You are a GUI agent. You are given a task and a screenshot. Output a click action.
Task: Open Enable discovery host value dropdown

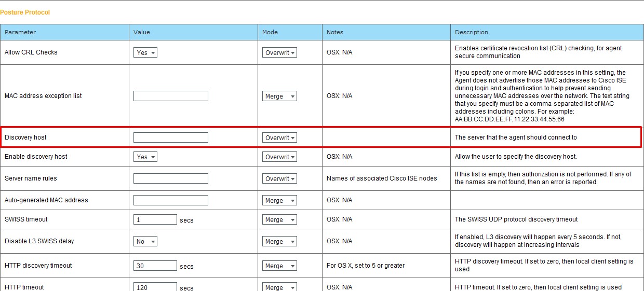[145, 157]
